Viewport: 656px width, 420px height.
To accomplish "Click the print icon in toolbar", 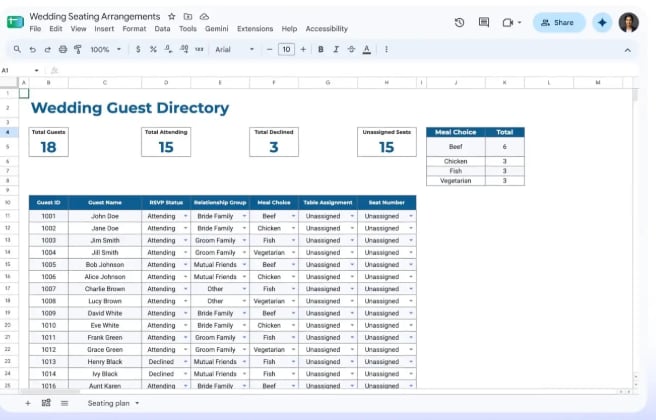I will [63, 49].
